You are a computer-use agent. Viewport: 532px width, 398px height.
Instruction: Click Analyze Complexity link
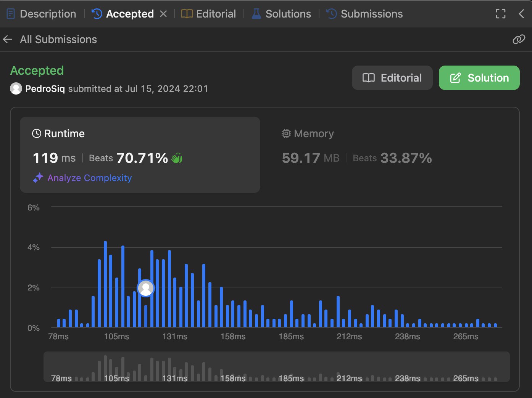90,178
